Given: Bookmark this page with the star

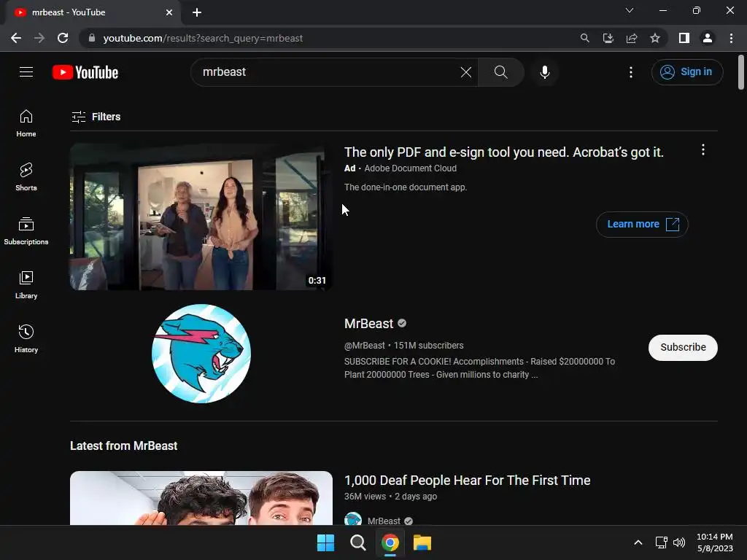Looking at the screenshot, I should [655, 38].
